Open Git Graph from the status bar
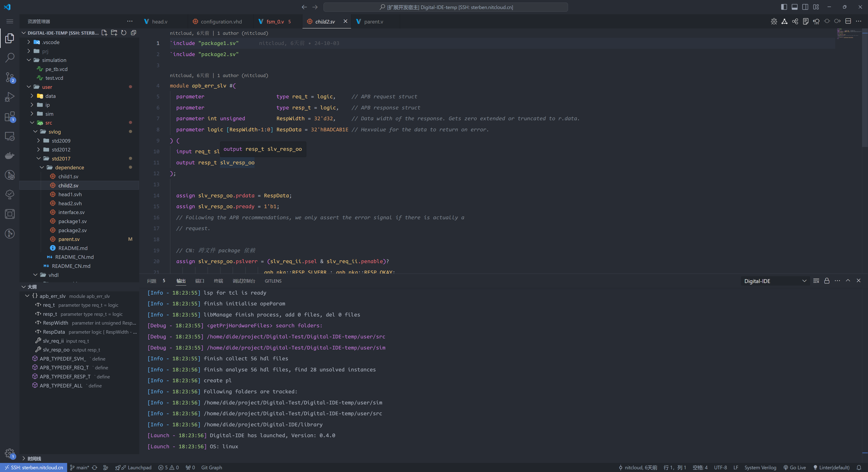 click(212, 467)
